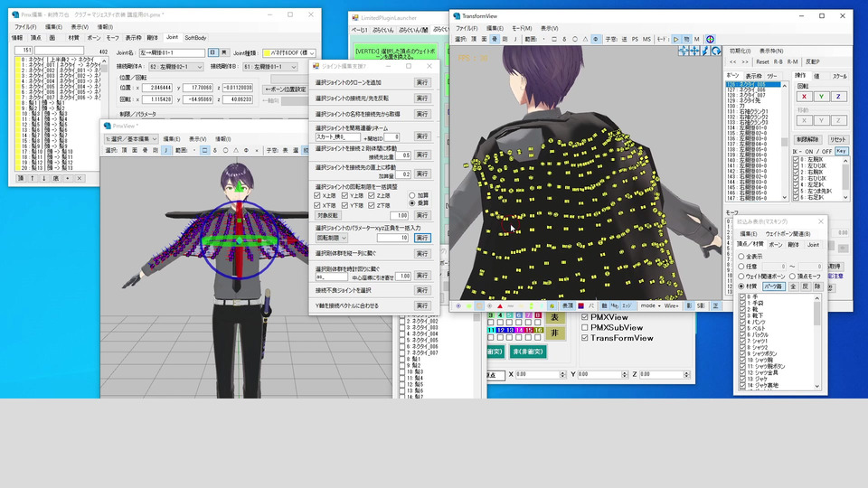The image size is (868, 488).
Task: Open the Wire+ dropdown in TransformView bottom bar
Action: click(x=672, y=306)
